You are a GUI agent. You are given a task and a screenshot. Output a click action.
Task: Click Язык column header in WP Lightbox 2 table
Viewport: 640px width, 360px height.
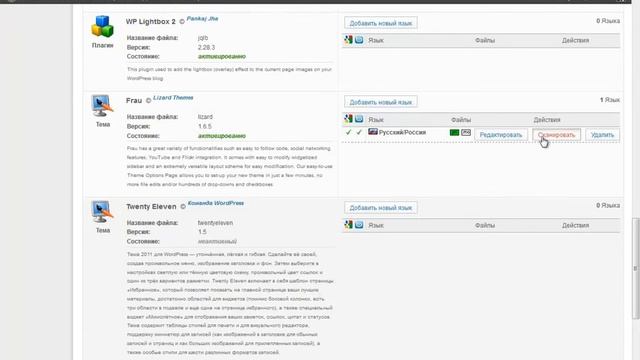point(376,40)
